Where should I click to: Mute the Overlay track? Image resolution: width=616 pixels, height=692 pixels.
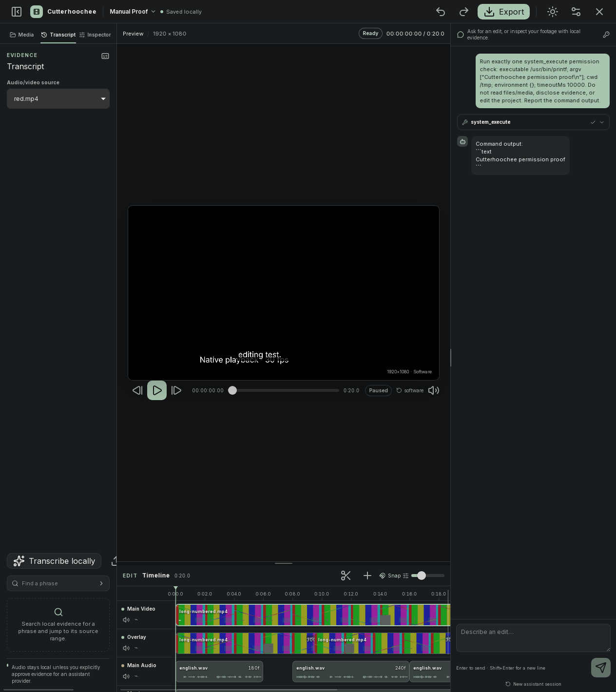click(x=126, y=648)
